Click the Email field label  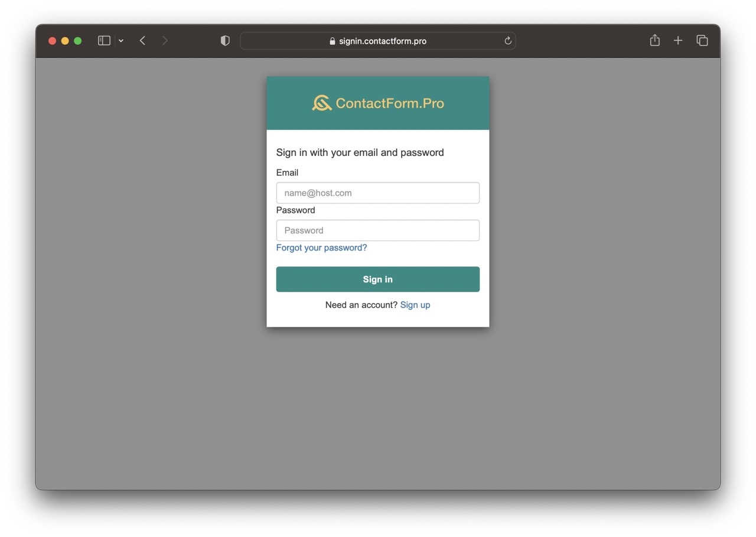(287, 173)
